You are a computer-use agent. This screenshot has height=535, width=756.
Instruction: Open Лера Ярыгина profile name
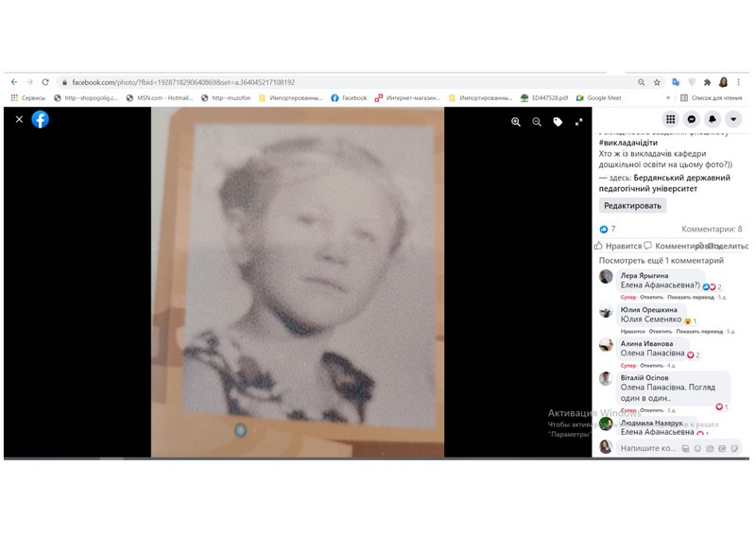pos(644,275)
